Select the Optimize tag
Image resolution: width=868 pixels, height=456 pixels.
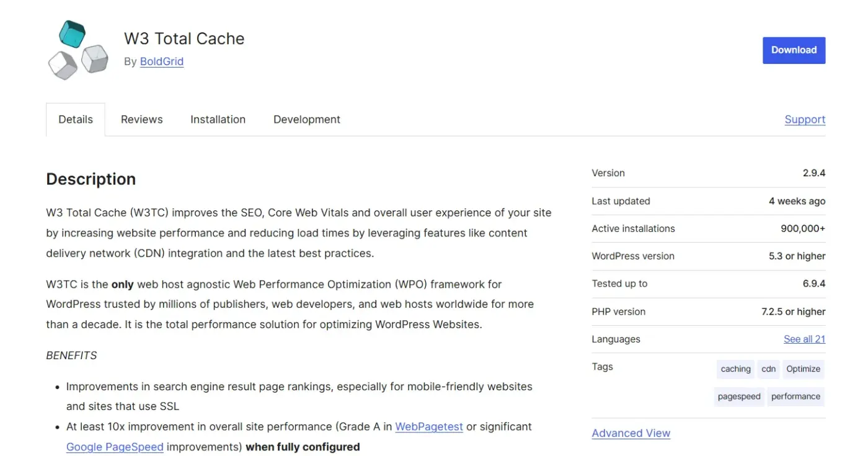804,369
